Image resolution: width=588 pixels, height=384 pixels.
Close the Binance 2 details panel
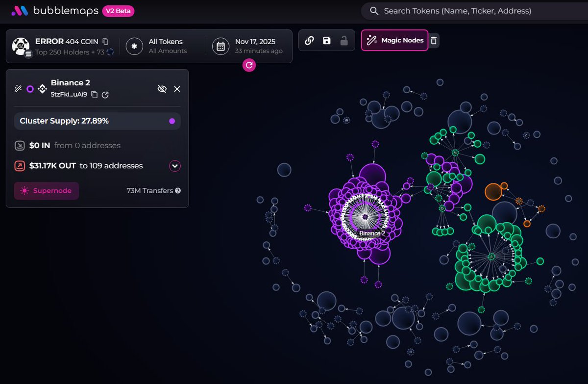click(x=177, y=89)
